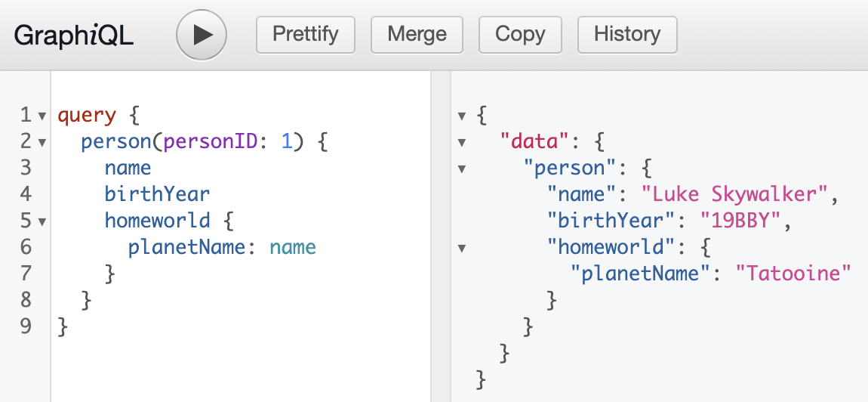Collapse the "homeworld" object in results
The width and height of the screenshot is (868, 402).
click(x=462, y=248)
